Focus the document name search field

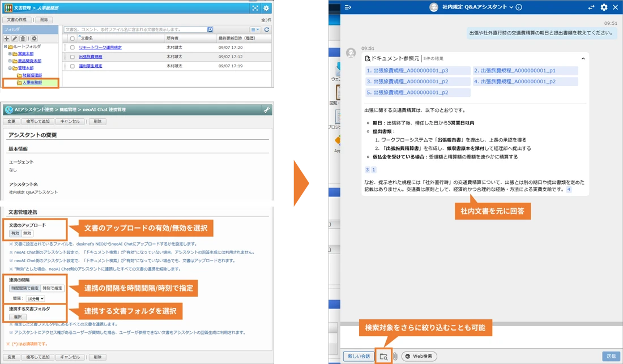click(x=135, y=29)
